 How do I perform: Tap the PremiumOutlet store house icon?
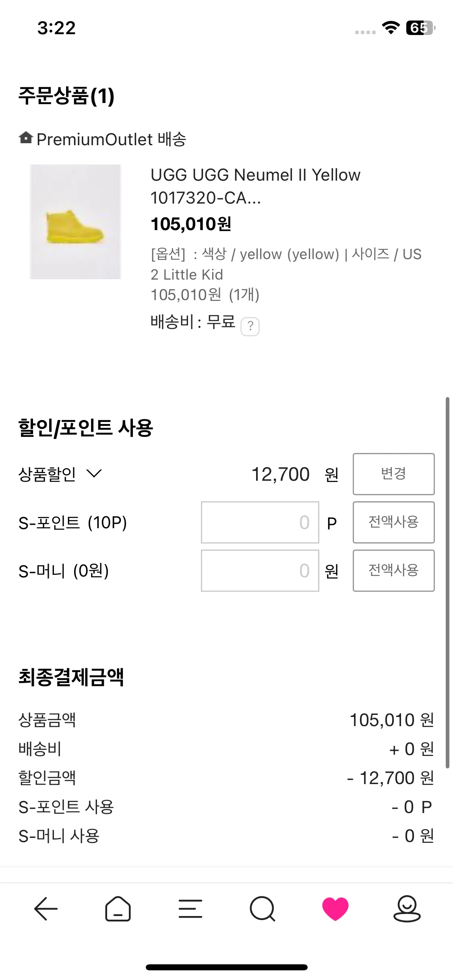(26, 138)
